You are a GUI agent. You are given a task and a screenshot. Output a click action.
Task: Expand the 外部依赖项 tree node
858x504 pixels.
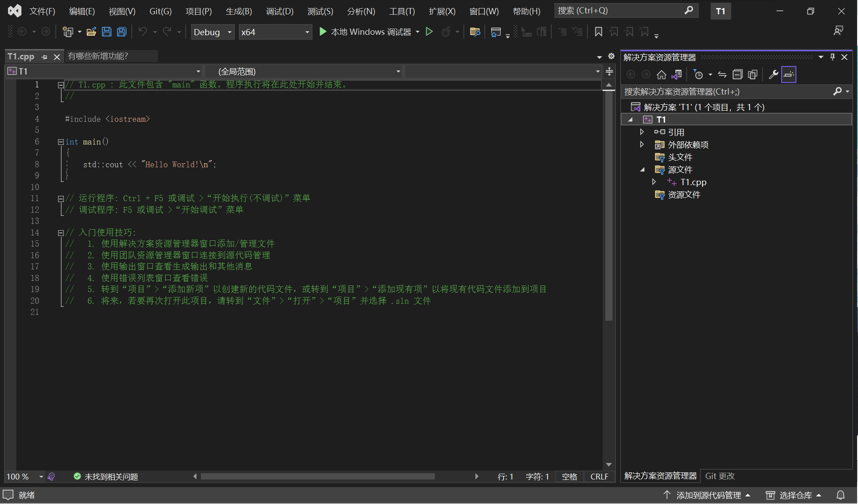642,145
